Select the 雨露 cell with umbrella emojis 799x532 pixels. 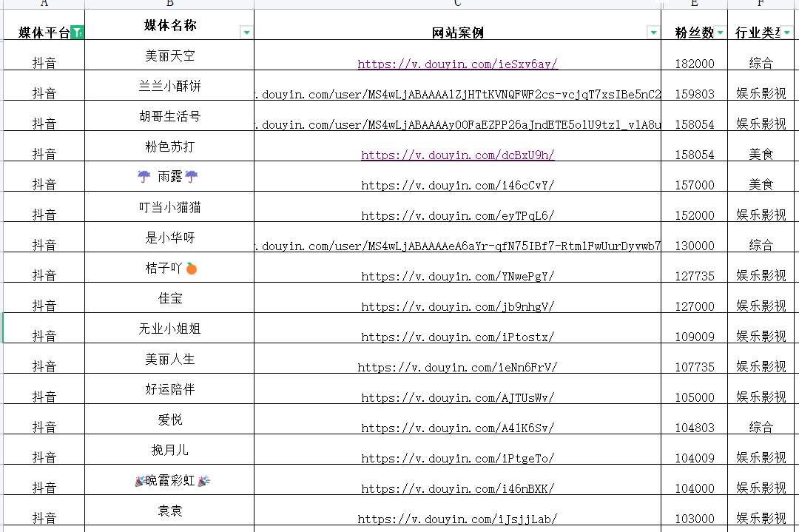[169, 177]
